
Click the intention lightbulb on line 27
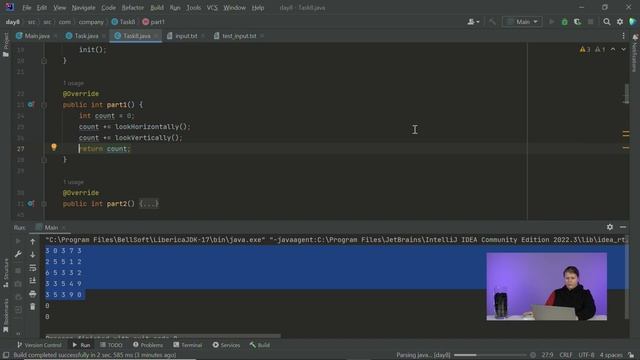click(54, 147)
